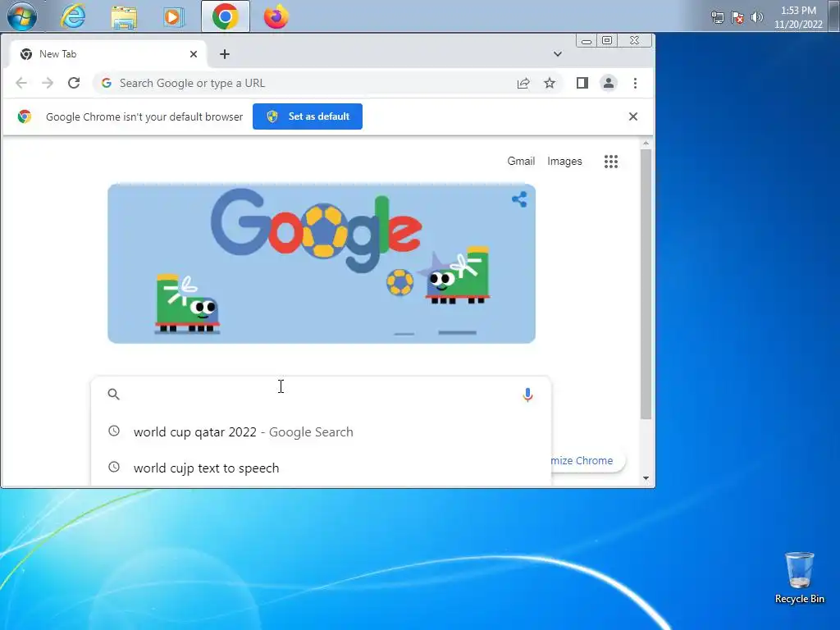Switch to the New Tab tab
Viewport: 840px width, 630px height.
(104, 54)
